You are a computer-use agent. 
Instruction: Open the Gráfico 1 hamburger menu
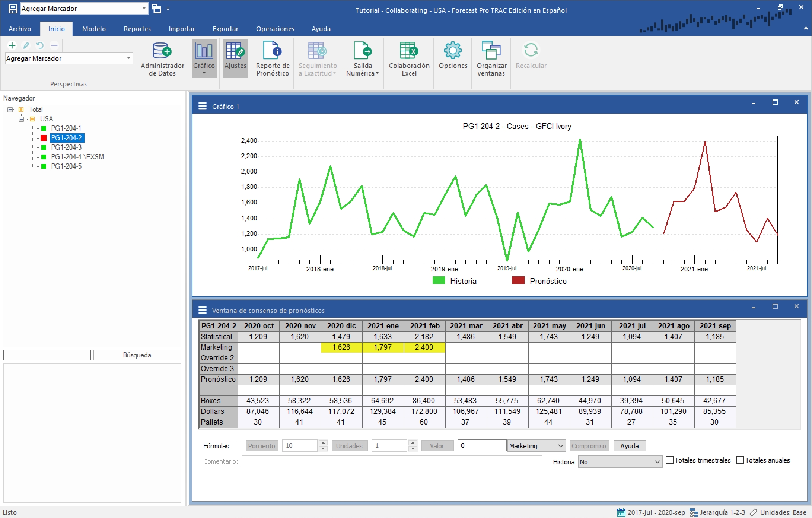click(x=202, y=106)
